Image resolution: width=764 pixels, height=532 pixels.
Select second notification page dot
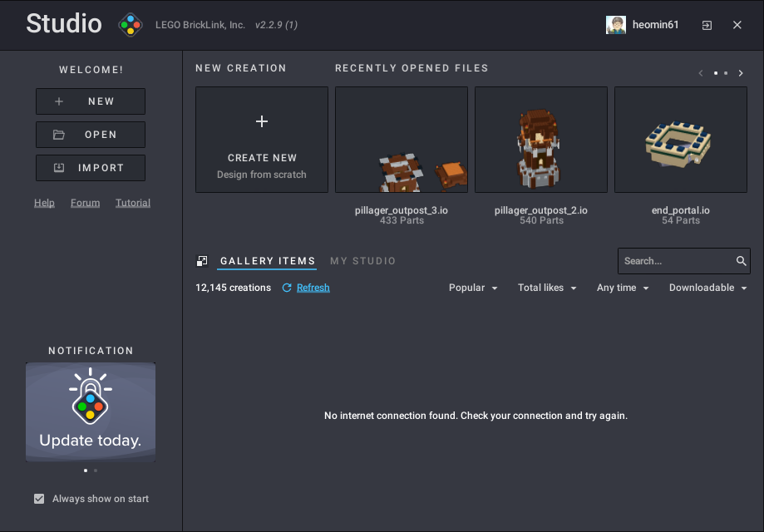pos(96,470)
